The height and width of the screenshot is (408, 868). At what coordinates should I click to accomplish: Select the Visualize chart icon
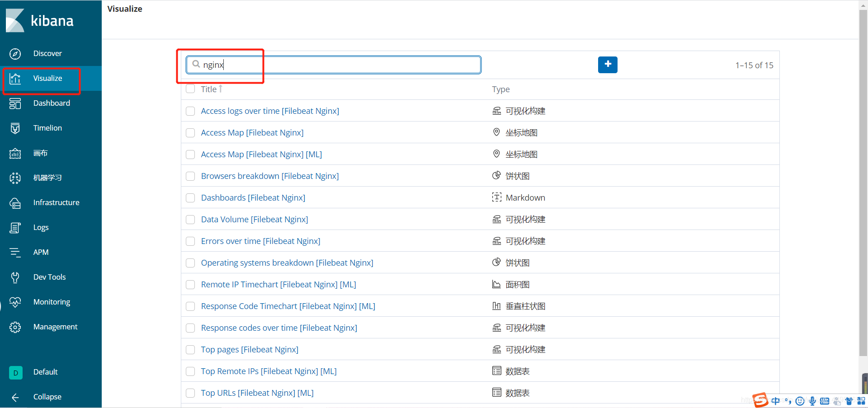point(15,79)
